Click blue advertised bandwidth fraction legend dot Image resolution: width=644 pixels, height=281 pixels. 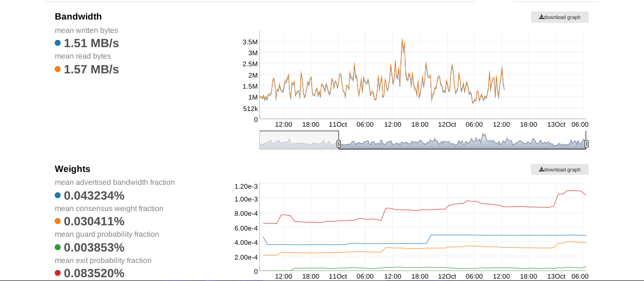pyautogui.click(x=58, y=195)
